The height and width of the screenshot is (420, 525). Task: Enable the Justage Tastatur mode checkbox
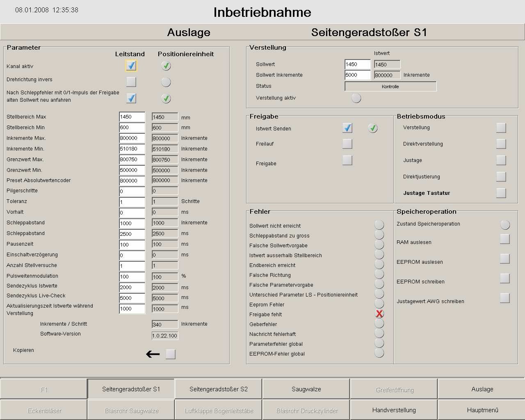click(501, 193)
